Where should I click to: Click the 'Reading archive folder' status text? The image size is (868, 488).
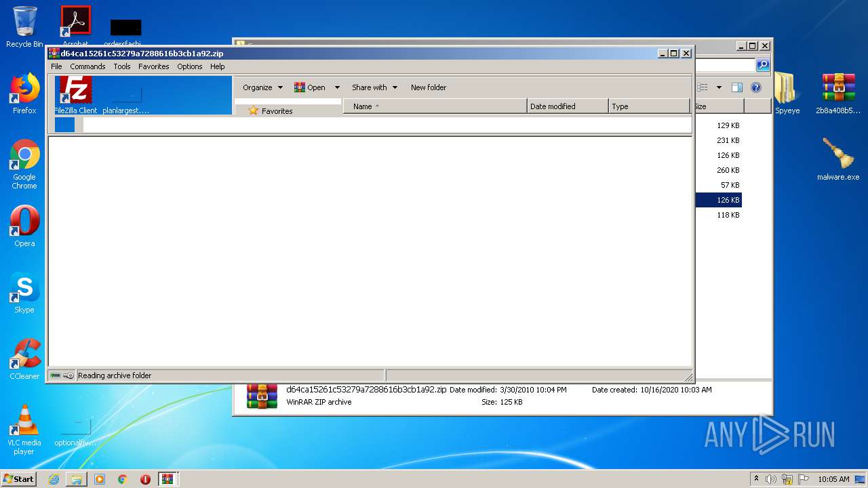click(x=115, y=375)
